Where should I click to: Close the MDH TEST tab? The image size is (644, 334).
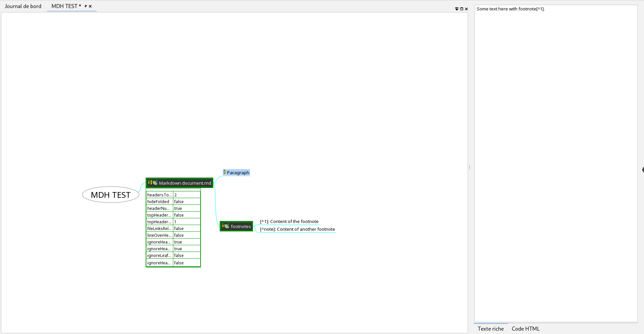90,6
